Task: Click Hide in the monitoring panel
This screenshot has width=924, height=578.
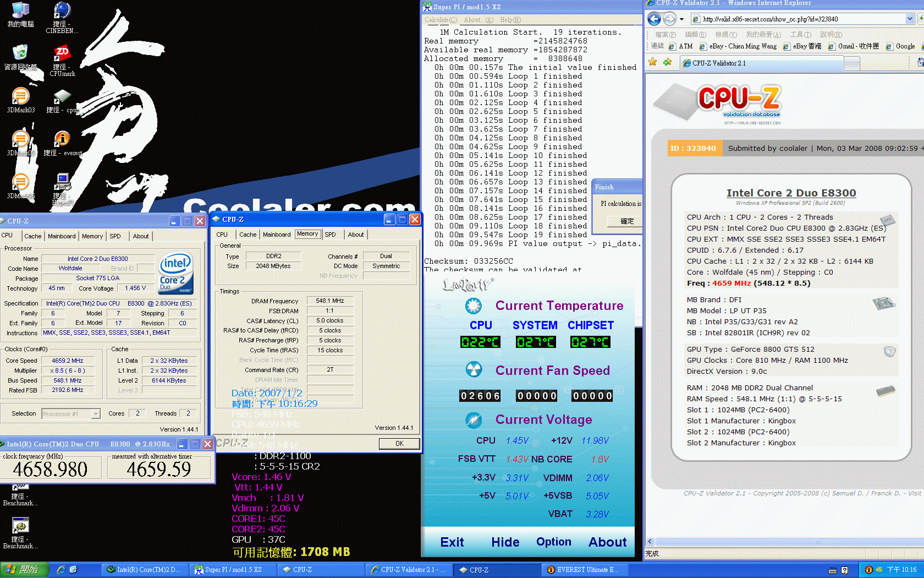Action: click(x=505, y=542)
